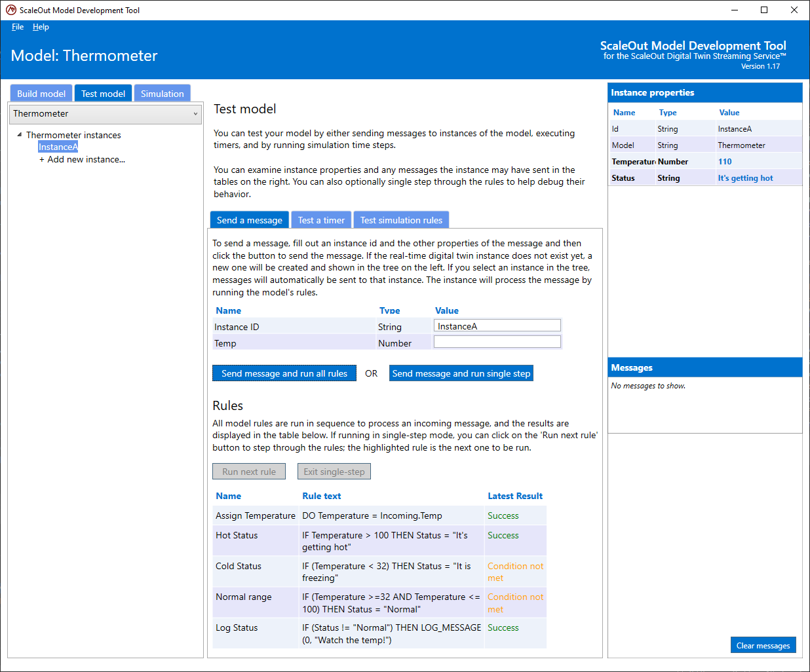Open the Test simulation rules tab
The image size is (810, 672).
click(x=401, y=220)
